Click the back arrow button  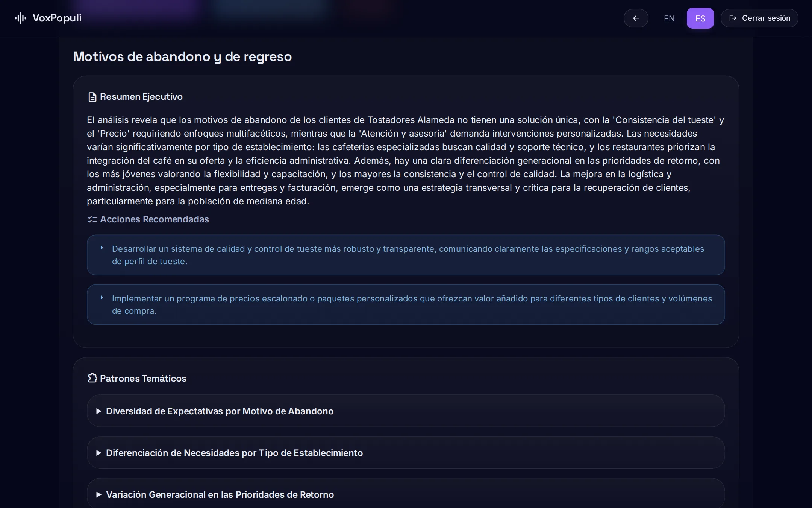click(636, 18)
